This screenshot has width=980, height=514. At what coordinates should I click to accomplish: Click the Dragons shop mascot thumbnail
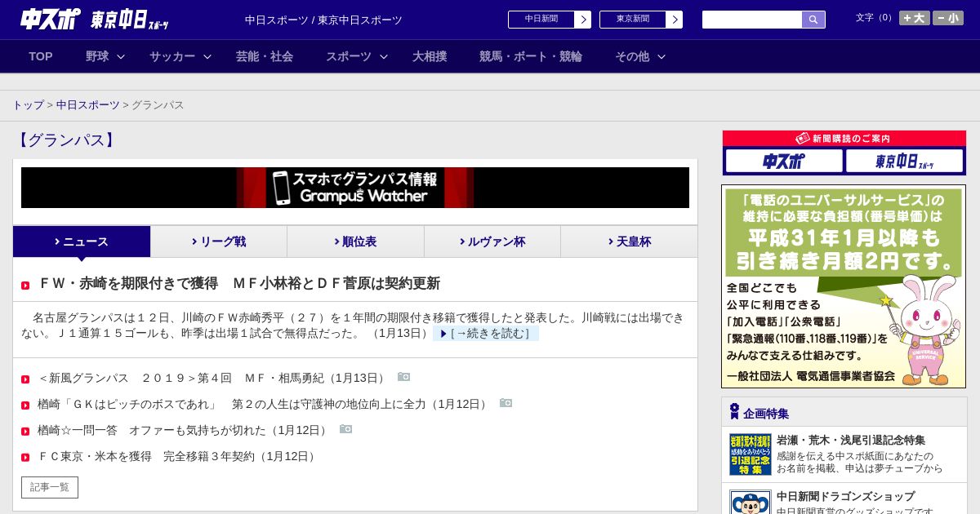tap(751, 502)
